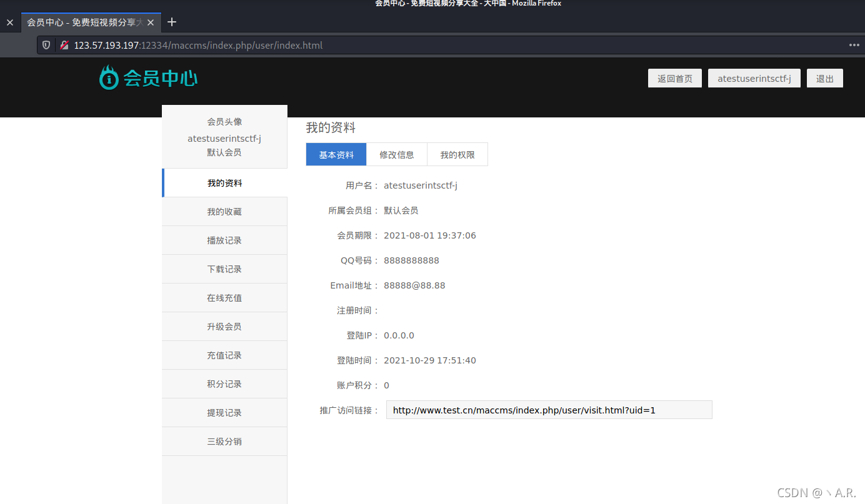This screenshot has width=865, height=504.
Task: Open 升级会员 in the sidebar
Action: click(225, 327)
